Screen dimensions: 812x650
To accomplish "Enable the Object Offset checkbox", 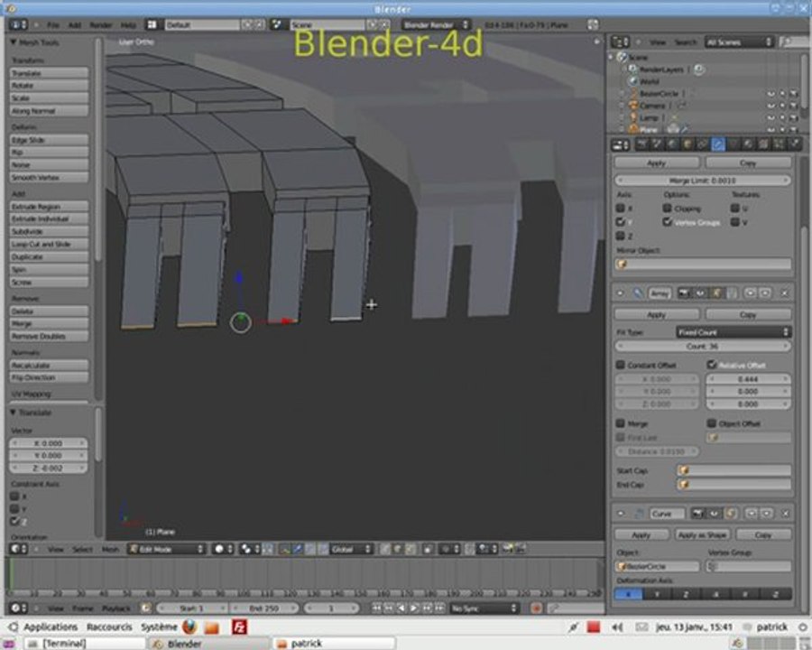I will tap(712, 423).
